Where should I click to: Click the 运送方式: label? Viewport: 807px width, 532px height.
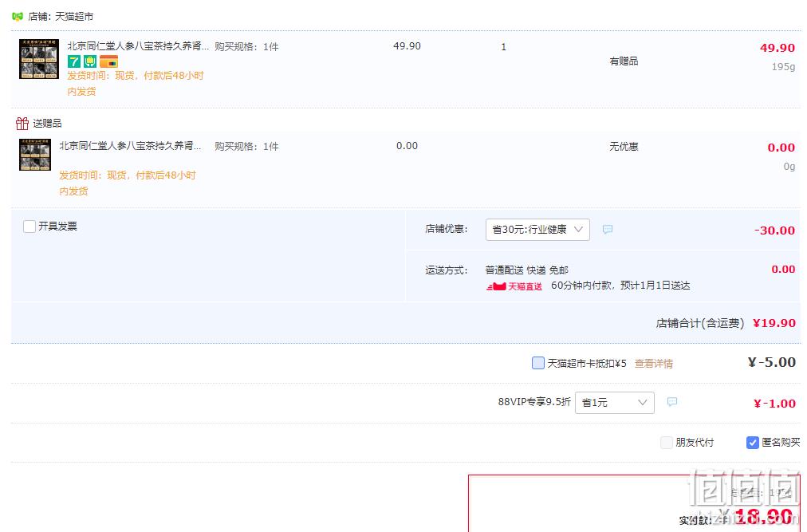coord(447,270)
